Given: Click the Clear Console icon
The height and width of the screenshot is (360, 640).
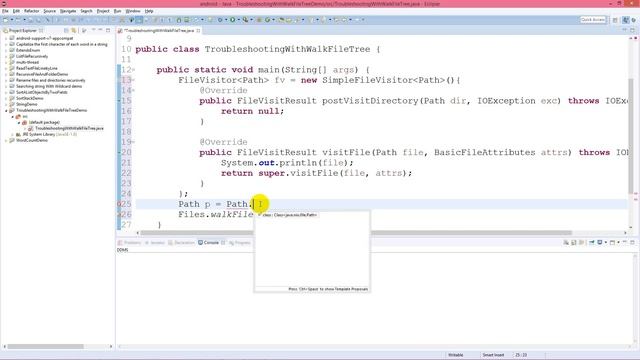Looking at the screenshot, I should click(x=566, y=242).
